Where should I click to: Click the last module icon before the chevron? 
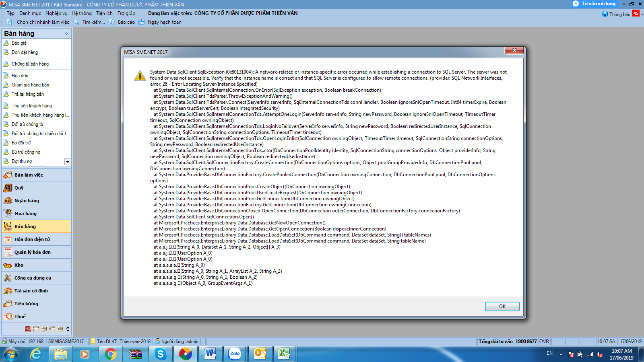[x=60, y=329]
